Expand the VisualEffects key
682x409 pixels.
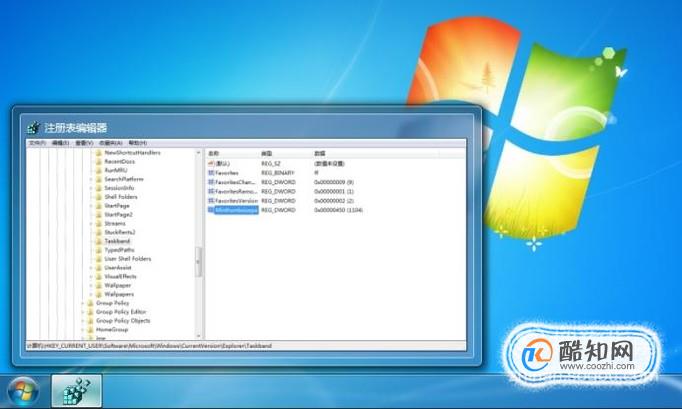91,276
